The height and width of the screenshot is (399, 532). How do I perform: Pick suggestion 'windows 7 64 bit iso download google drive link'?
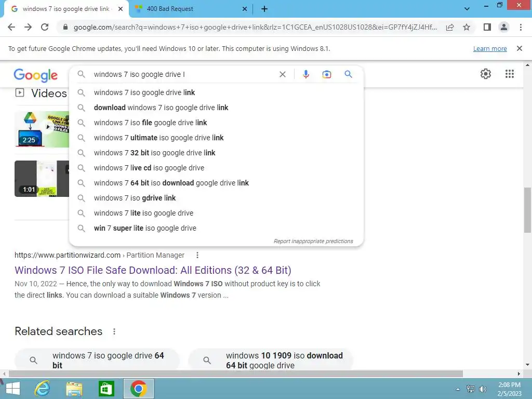click(x=216, y=183)
